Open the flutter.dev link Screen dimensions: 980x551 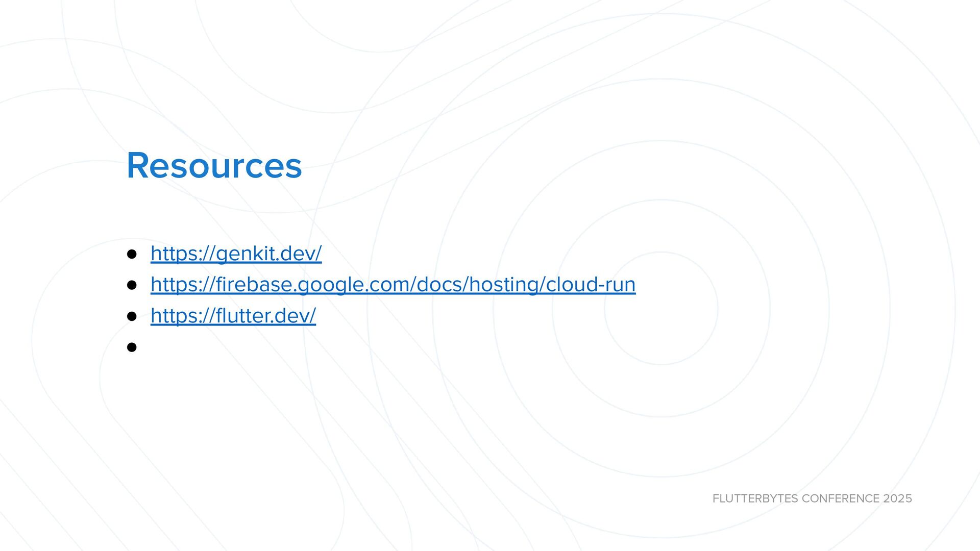click(x=233, y=316)
